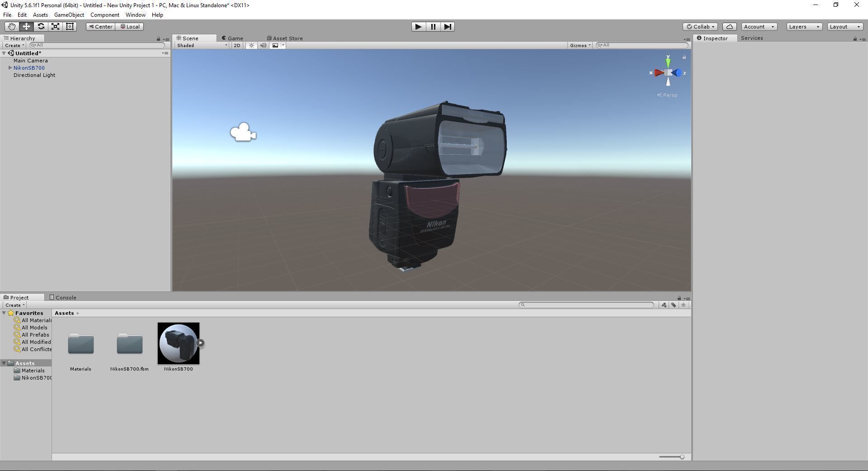Screen dimensions: 868x471
Task: Select the Directional Light object
Action: tap(34, 75)
